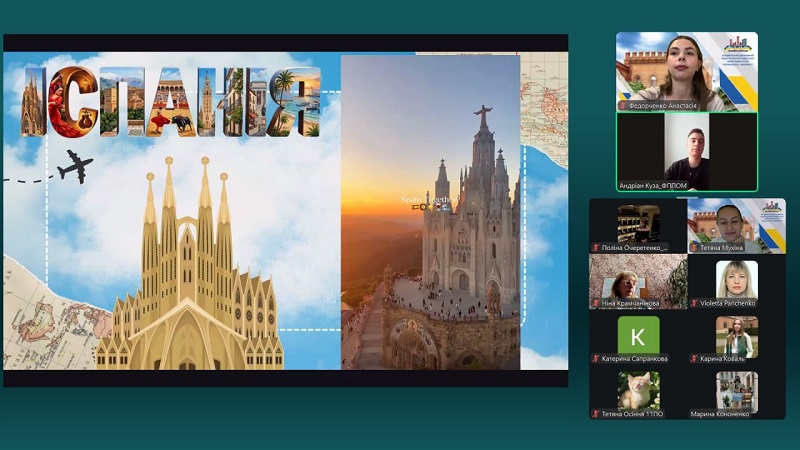800x450 pixels.
Task: Click the airplane icon on the slide
Action: pos(73,166)
